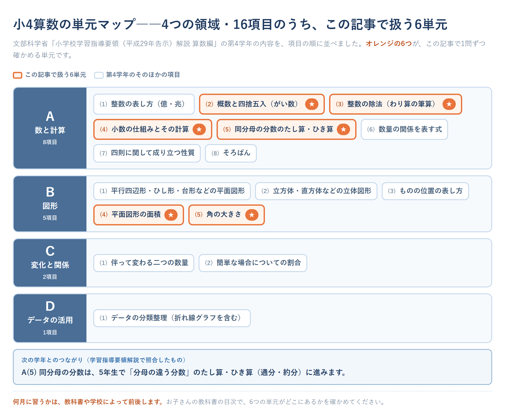Click the 整数の除法（わり算の筆算） label text
The height and width of the screenshot is (420, 505).
[392, 104]
